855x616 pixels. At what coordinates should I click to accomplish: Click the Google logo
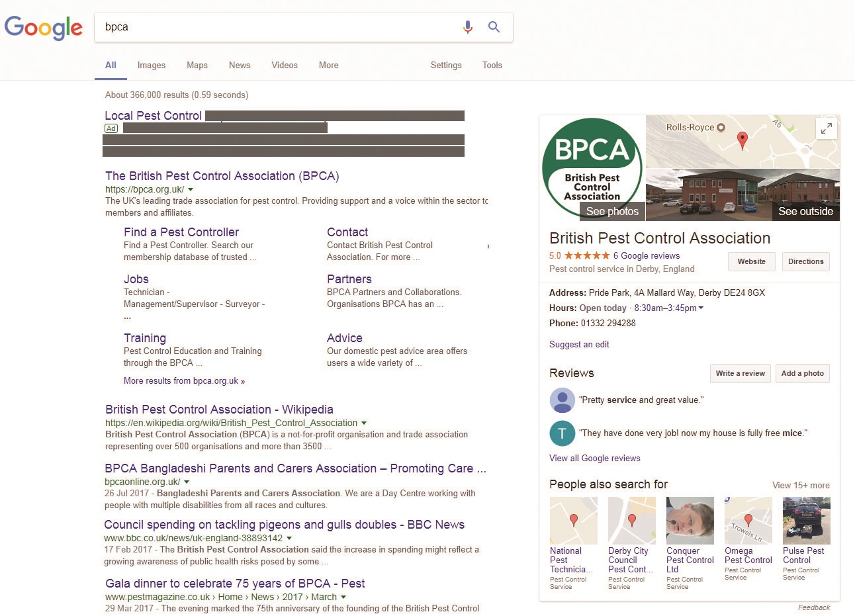[x=44, y=28]
